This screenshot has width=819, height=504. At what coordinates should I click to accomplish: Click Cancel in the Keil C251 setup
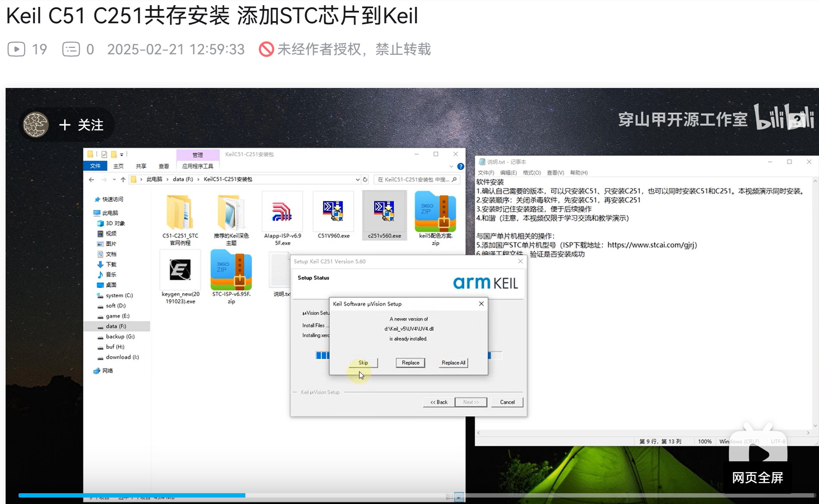pyautogui.click(x=507, y=402)
